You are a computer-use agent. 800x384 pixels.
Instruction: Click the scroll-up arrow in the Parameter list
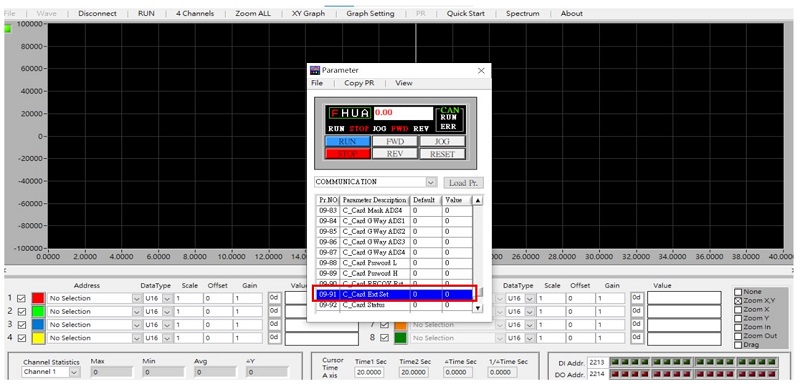pos(478,200)
